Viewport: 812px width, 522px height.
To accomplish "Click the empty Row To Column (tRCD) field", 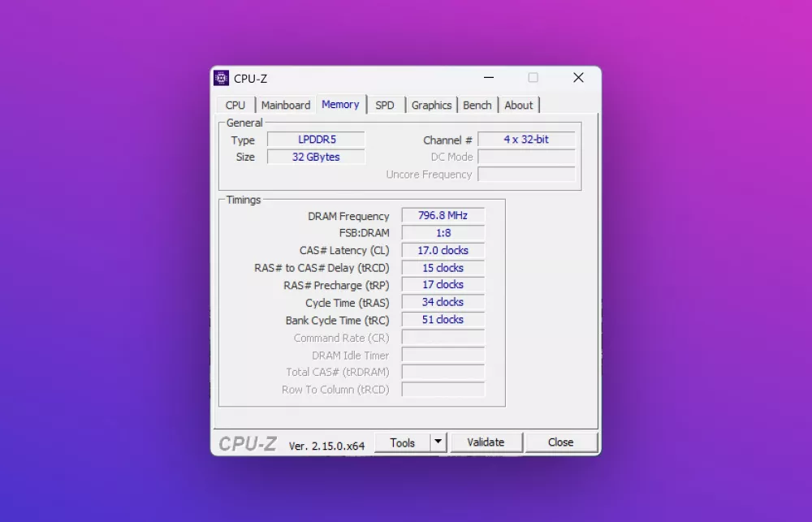I will click(x=443, y=390).
